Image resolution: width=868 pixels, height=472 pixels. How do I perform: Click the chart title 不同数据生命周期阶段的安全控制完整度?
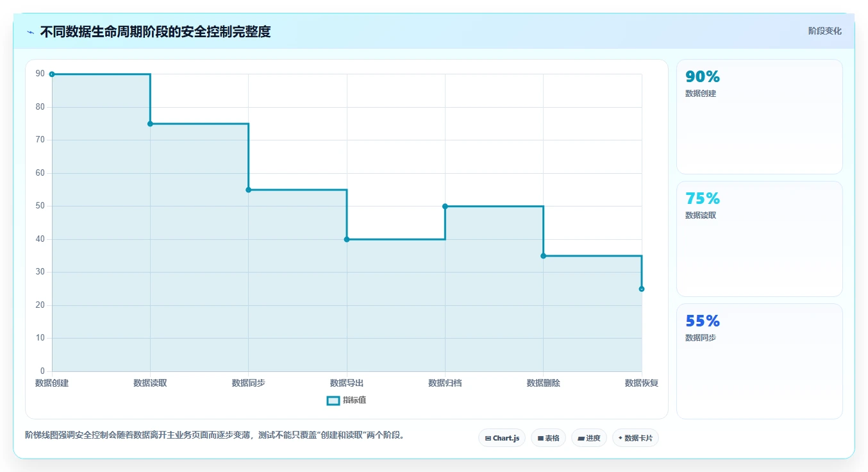coord(155,32)
